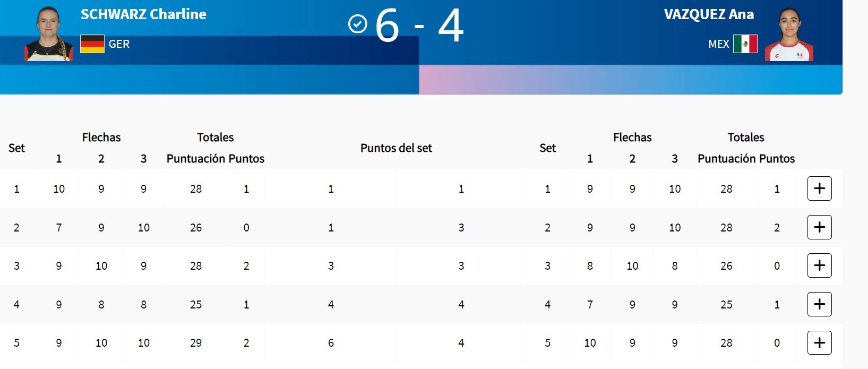Click the right Totales column header

coord(745,138)
